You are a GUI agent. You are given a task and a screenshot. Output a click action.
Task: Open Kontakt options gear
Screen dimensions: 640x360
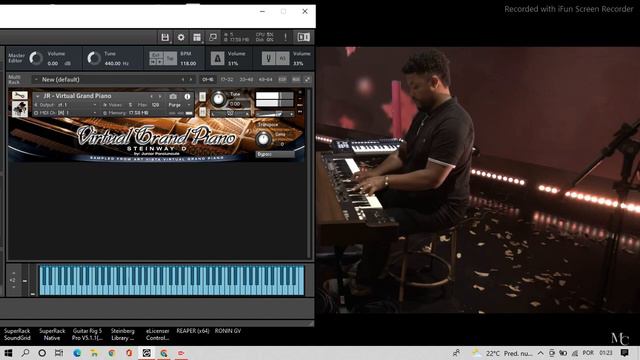pos(181,38)
